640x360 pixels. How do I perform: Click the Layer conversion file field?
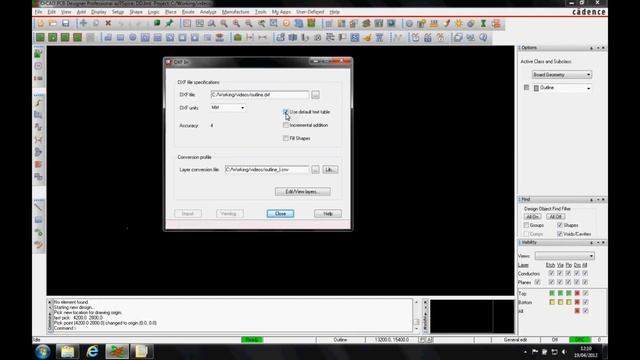267,169
